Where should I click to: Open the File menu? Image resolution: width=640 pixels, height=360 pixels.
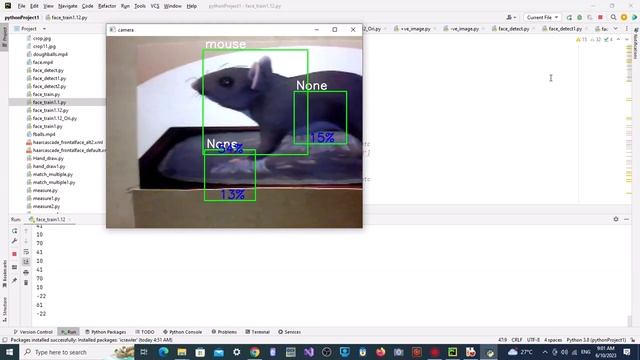pyautogui.click(x=22, y=6)
